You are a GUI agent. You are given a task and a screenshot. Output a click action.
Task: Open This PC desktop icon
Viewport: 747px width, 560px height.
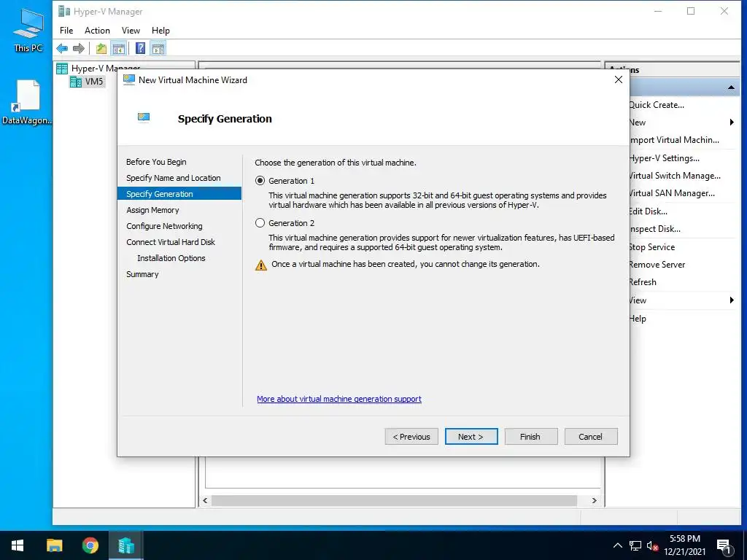click(28, 29)
